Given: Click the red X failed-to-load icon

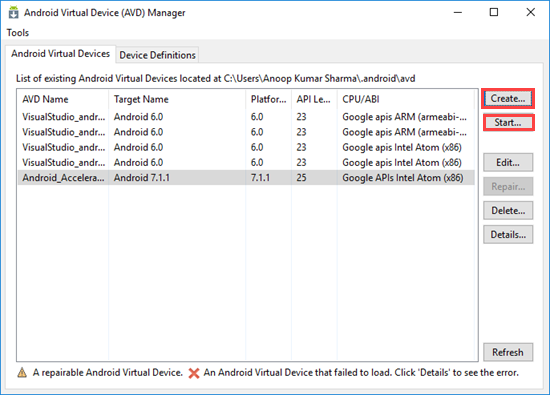Looking at the screenshot, I should point(194,373).
